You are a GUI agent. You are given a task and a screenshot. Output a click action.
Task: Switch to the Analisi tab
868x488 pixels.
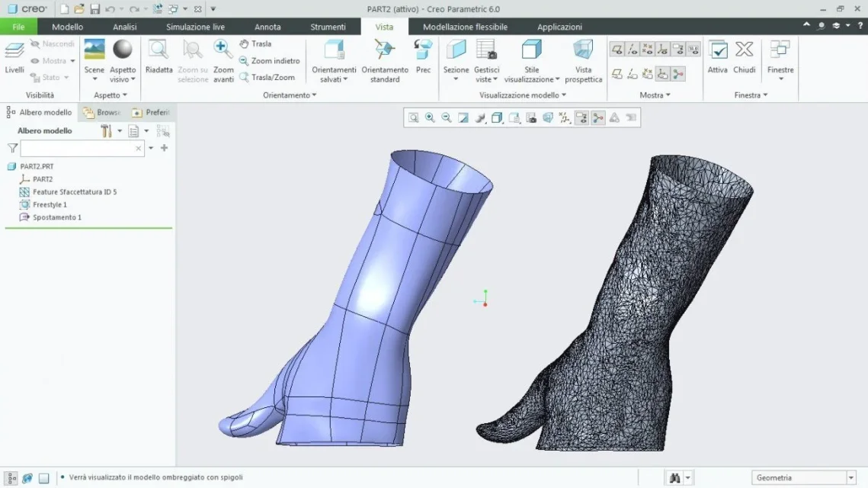(x=124, y=27)
